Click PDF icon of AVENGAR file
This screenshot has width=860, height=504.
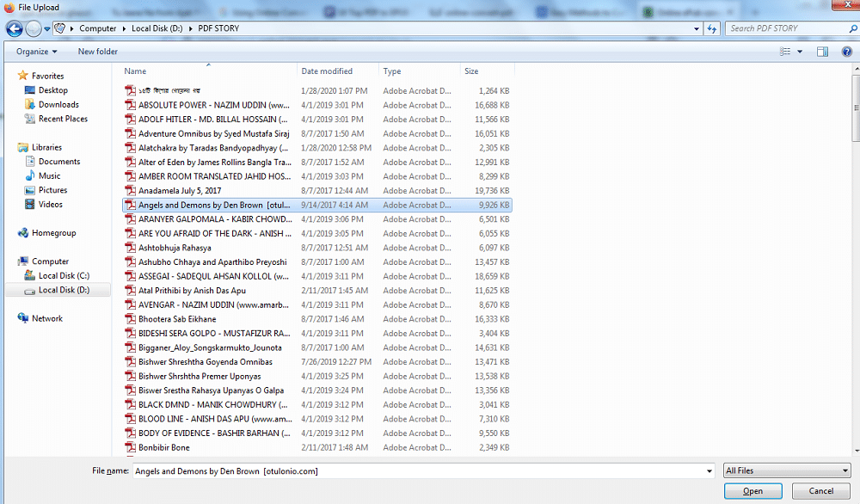(130, 304)
